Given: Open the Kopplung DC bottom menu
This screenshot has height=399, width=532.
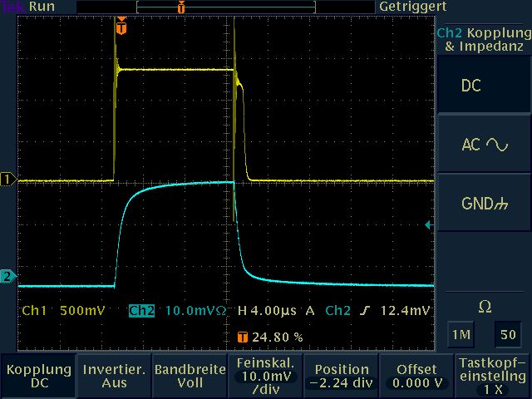Looking at the screenshot, I should coord(37,377).
